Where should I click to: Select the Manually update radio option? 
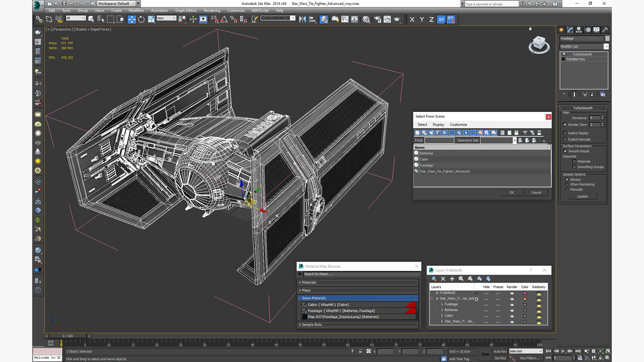[x=567, y=189]
